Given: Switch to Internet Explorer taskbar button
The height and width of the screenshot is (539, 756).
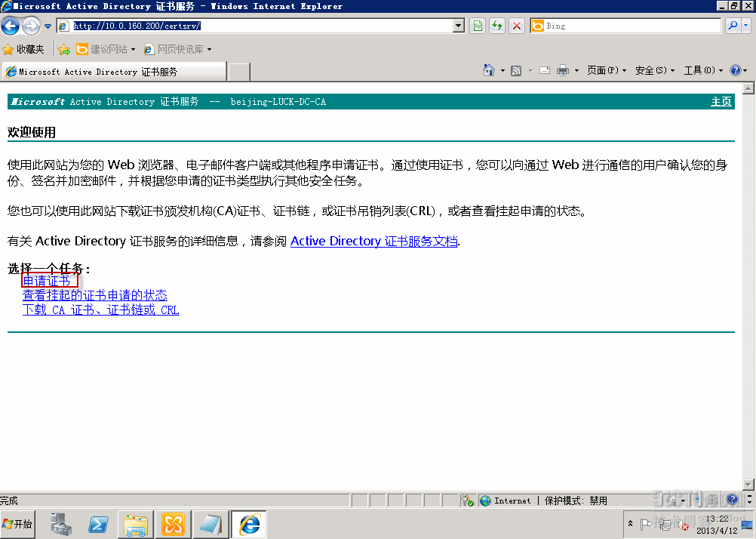Looking at the screenshot, I should pos(249,524).
